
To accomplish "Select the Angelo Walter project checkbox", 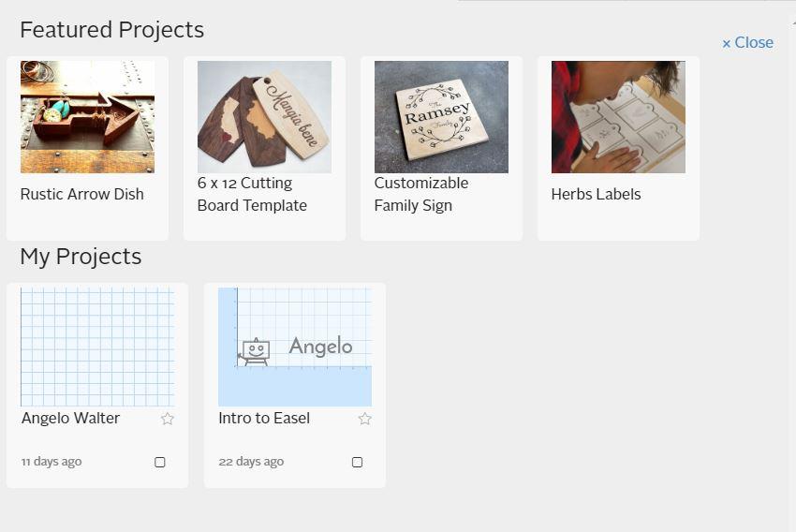I will [x=160, y=462].
